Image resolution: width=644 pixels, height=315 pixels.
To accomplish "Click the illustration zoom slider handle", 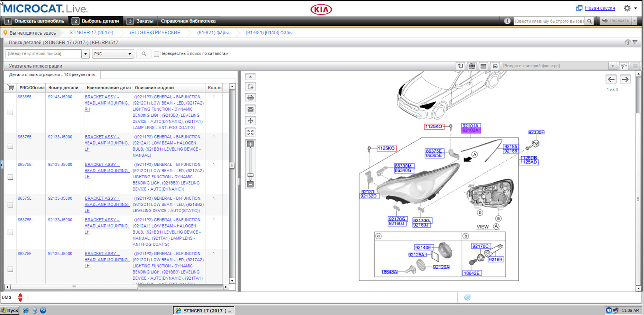I will point(251,175).
